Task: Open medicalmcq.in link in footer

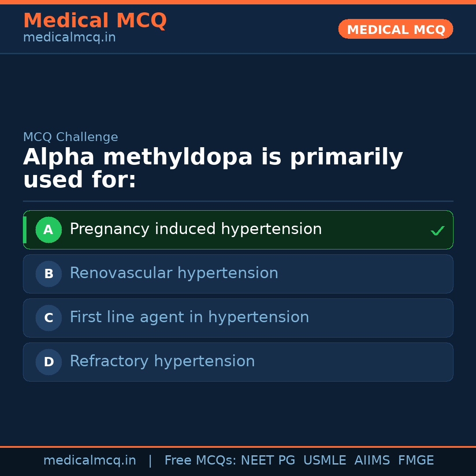Action: [x=89, y=461]
